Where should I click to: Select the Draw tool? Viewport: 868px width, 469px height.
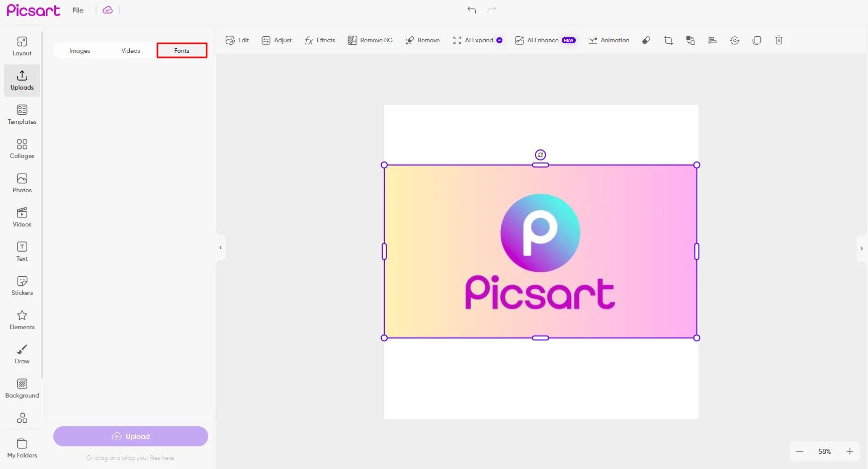pos(22,354)
